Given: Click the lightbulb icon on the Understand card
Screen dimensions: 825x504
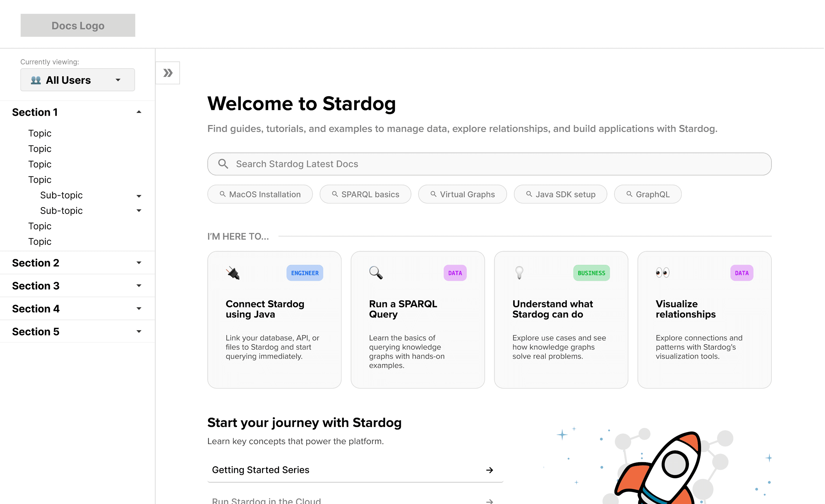Looking at the screenshot, I should click(519, 273).
